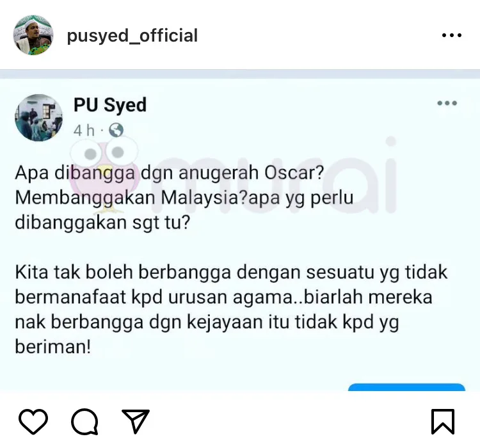Open the pusyed_official username link
This screenshot has width=480, height=448.
tap(132, 36)
